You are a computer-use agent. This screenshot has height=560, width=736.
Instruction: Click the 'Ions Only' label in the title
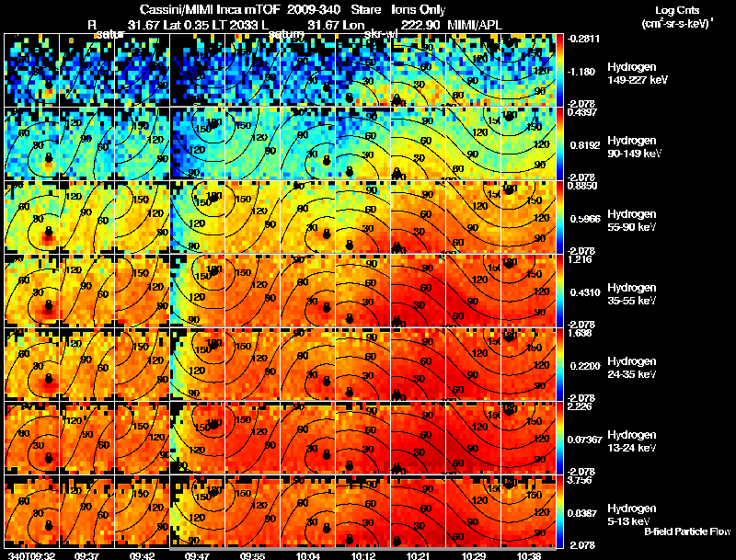coord(419,10)
